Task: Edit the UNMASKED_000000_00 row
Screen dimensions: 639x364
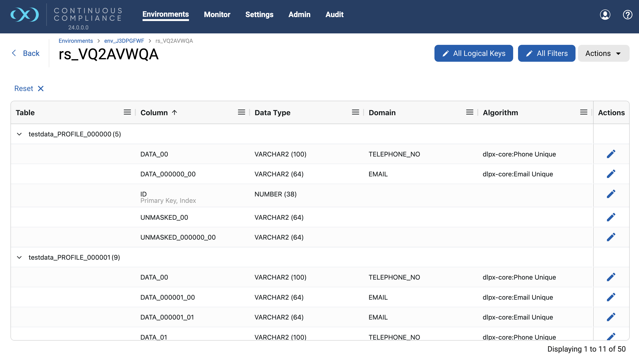Action: click(x=611, y=237)
